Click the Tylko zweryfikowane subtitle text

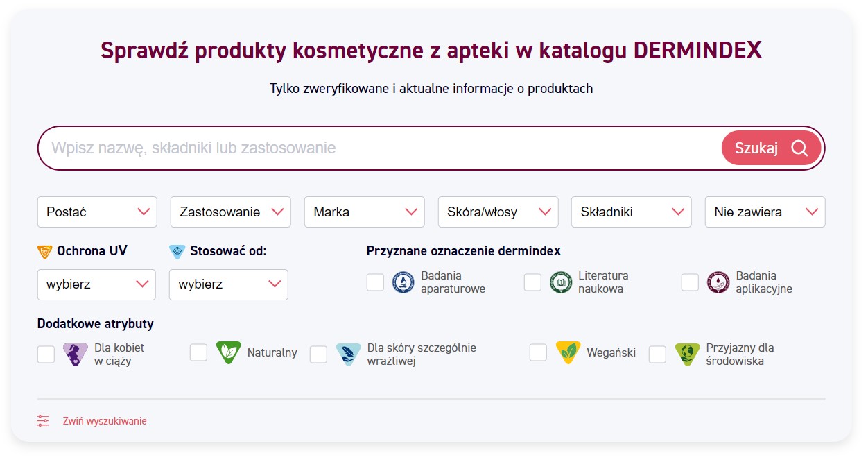pos(431,89)
